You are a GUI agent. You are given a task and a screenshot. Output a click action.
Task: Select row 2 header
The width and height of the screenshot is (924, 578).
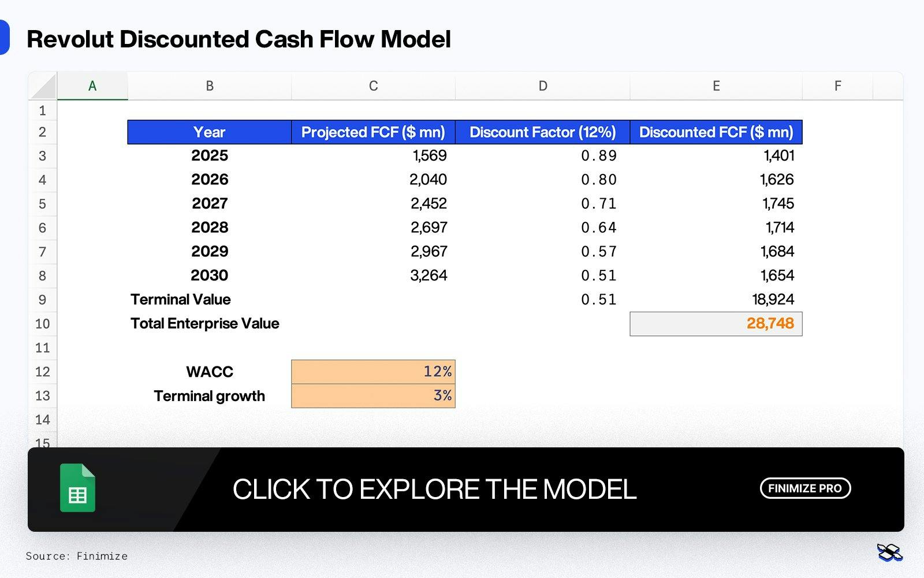pos(43,132)
